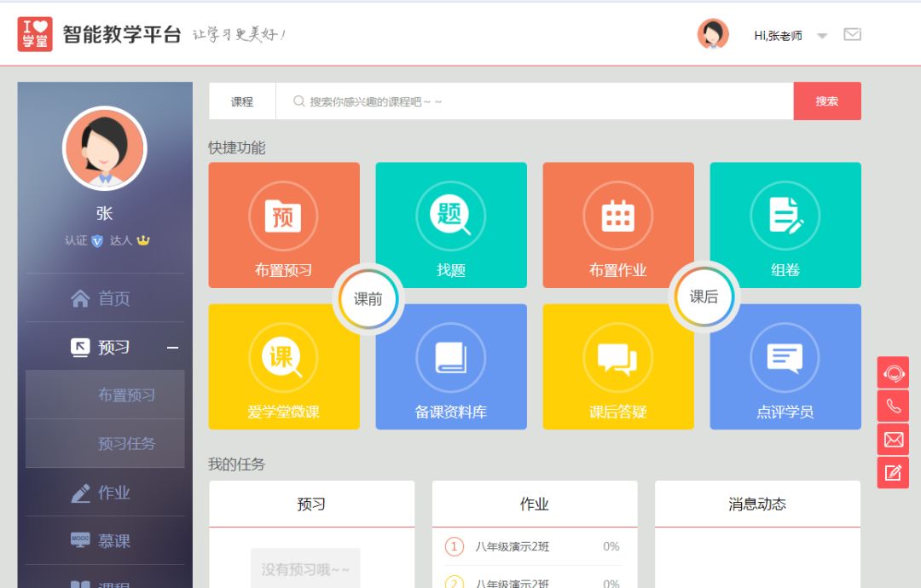
Task: Open the 组卷 paper-assembly tile
Action: (x=785, y=224)
